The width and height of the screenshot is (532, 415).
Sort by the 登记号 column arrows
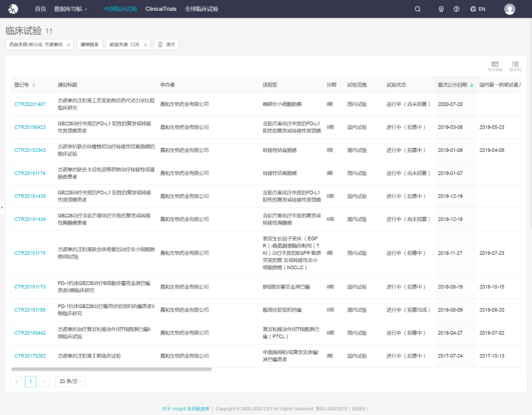point(33,85)
